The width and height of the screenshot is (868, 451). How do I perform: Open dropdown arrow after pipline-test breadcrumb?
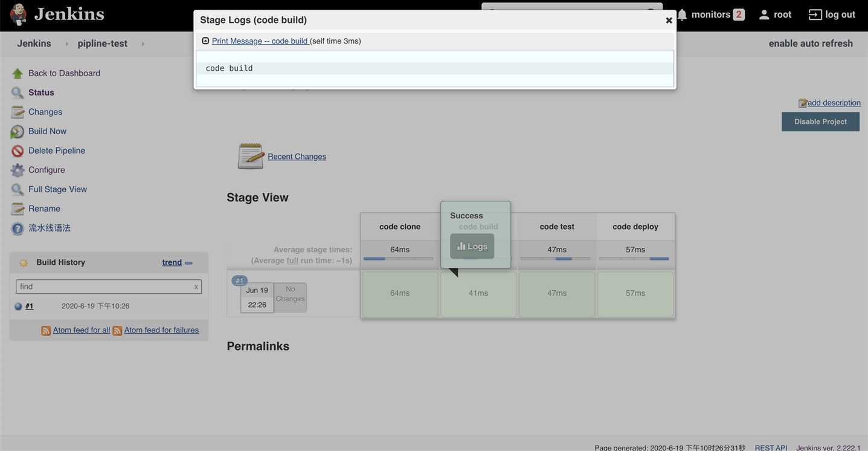[x=143, y=44]
